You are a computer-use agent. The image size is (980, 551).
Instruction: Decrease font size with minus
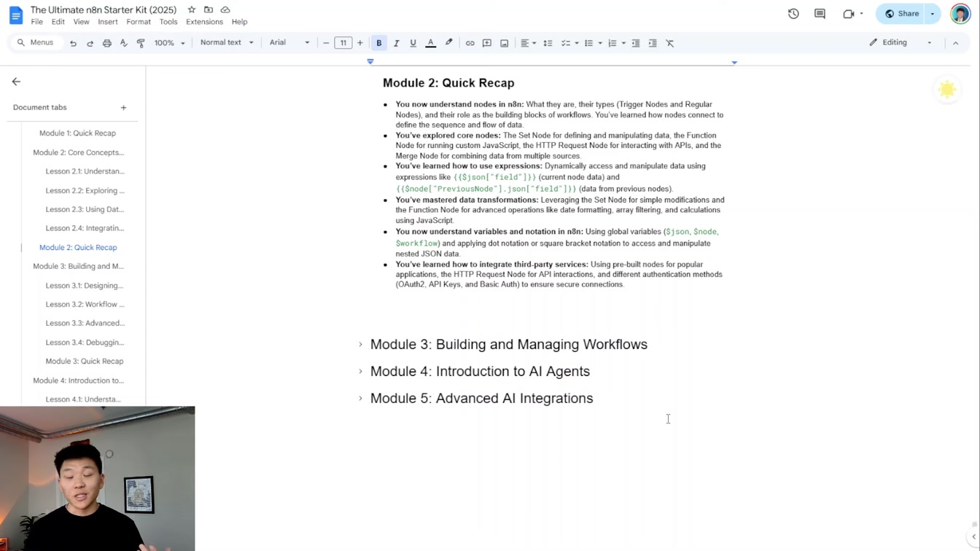326,43
